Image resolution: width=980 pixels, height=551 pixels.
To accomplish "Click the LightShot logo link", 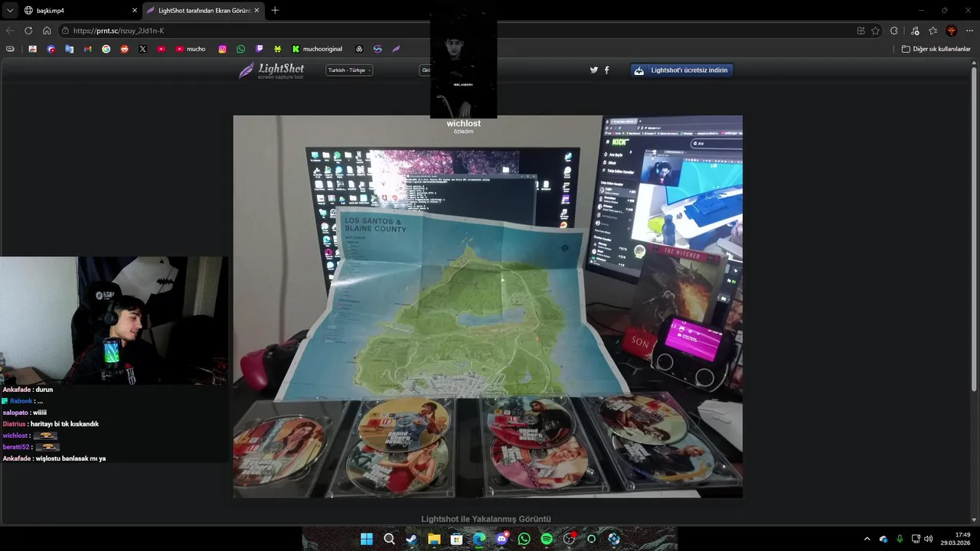I will click(x=272, y=70).
